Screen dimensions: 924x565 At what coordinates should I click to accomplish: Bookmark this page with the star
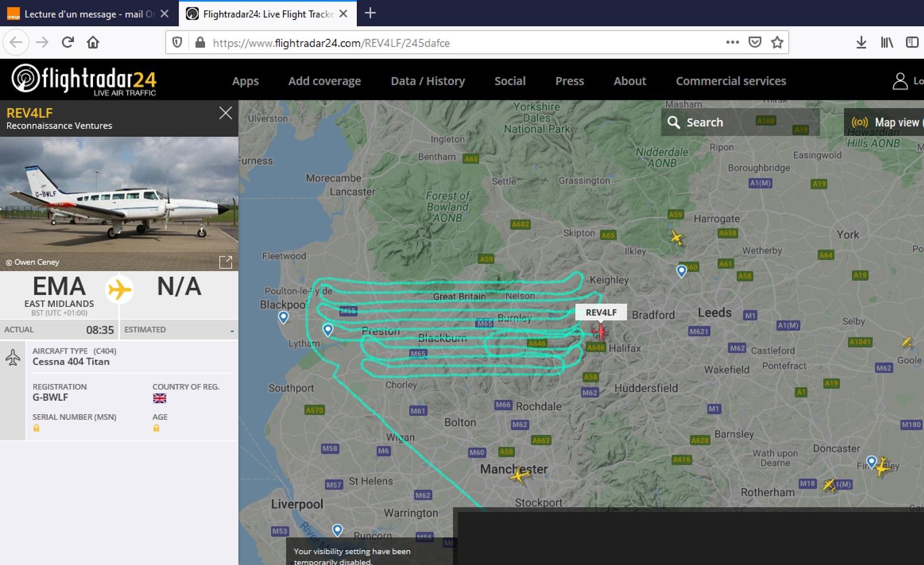click(777, 42)
